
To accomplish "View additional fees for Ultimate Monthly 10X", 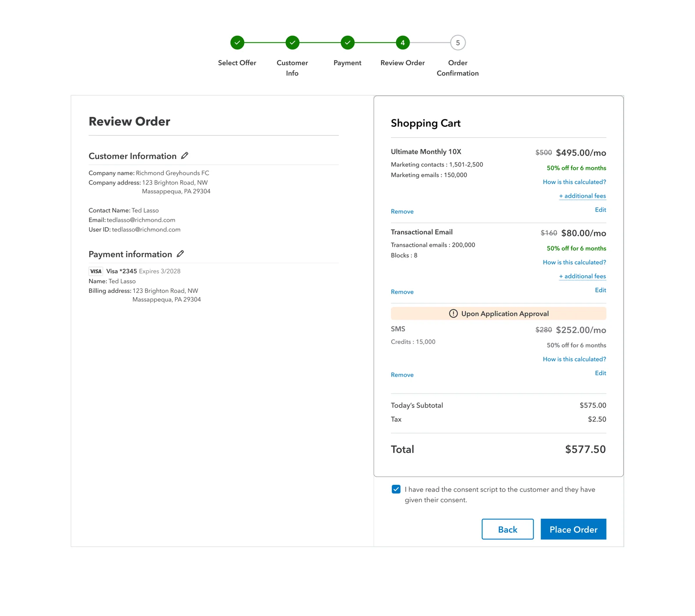I will tap(582, 196).
